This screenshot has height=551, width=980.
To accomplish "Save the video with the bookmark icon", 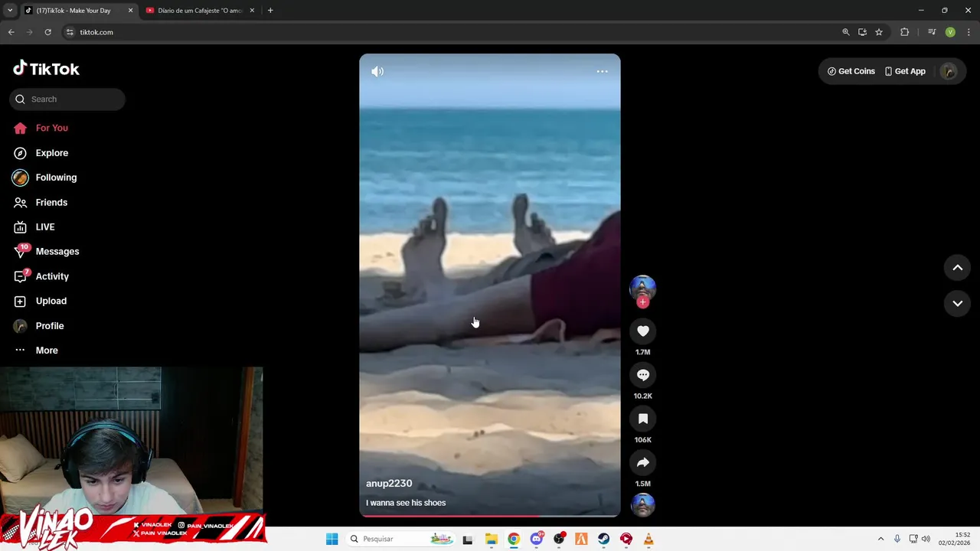I will pos(643,419).
